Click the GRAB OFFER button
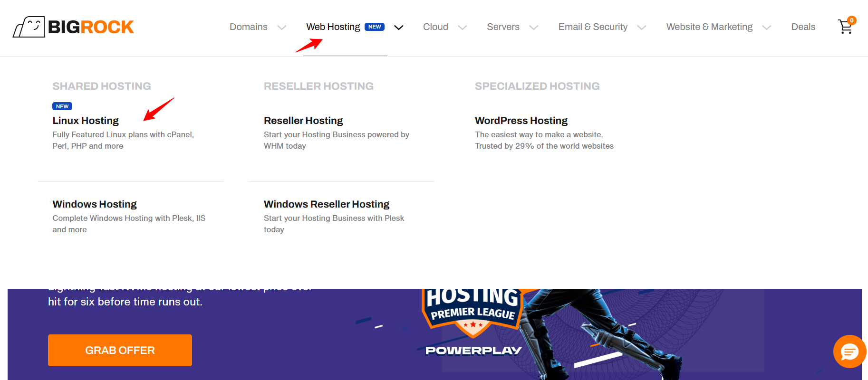 120,350
